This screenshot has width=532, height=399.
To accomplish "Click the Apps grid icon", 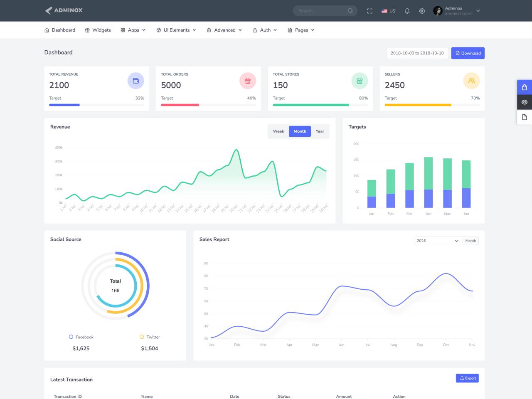I will [x=123, y=30].
